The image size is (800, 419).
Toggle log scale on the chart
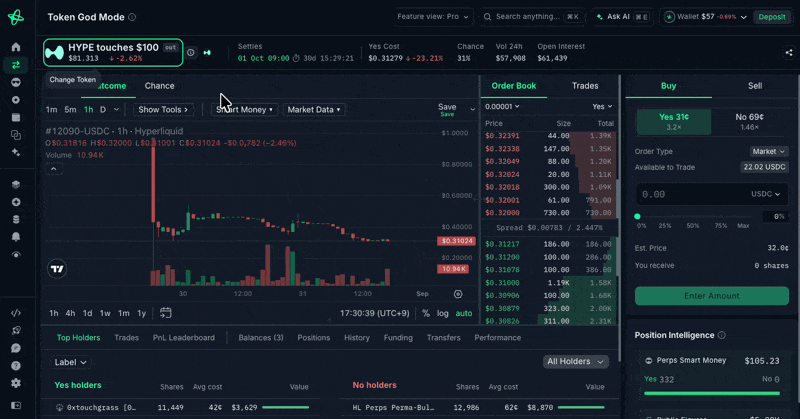tap(442, 313)
